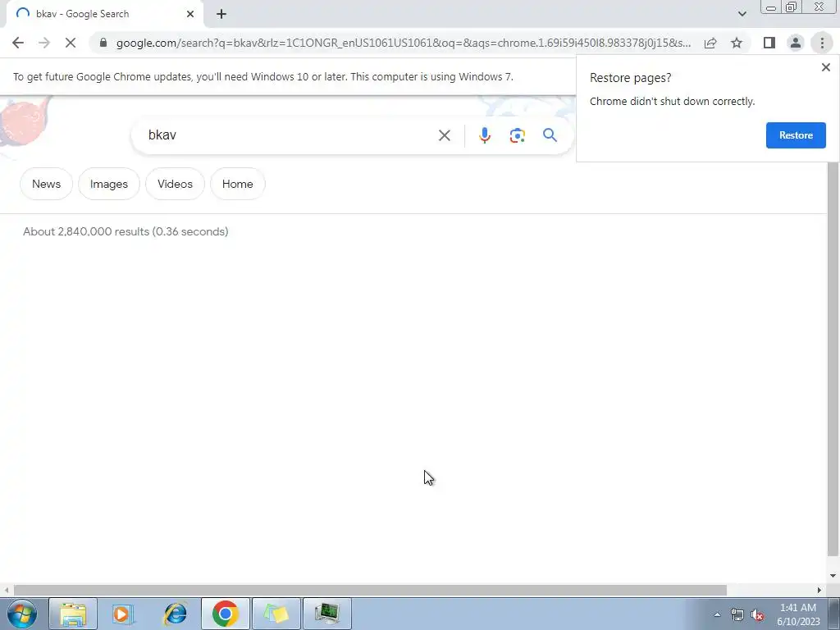Click the scroll left arrow

pos(7,590)
